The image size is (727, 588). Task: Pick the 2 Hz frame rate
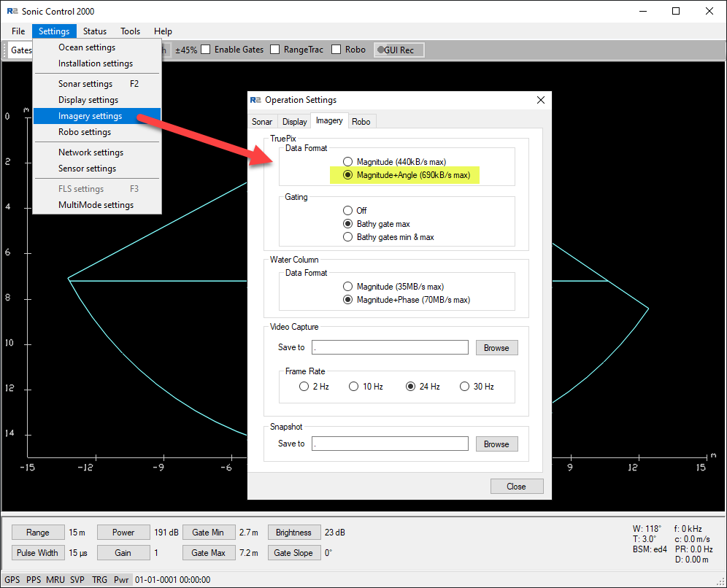304,387
